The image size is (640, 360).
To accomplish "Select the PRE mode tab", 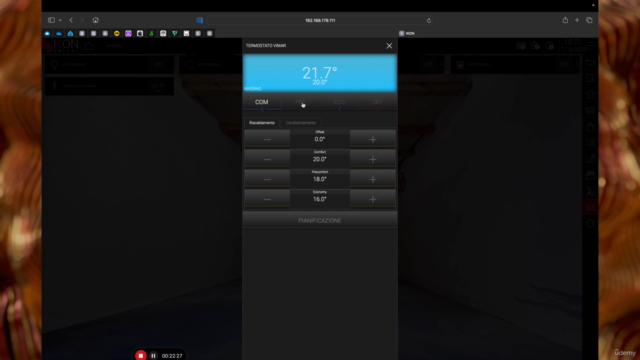I will tap(300, 102).
